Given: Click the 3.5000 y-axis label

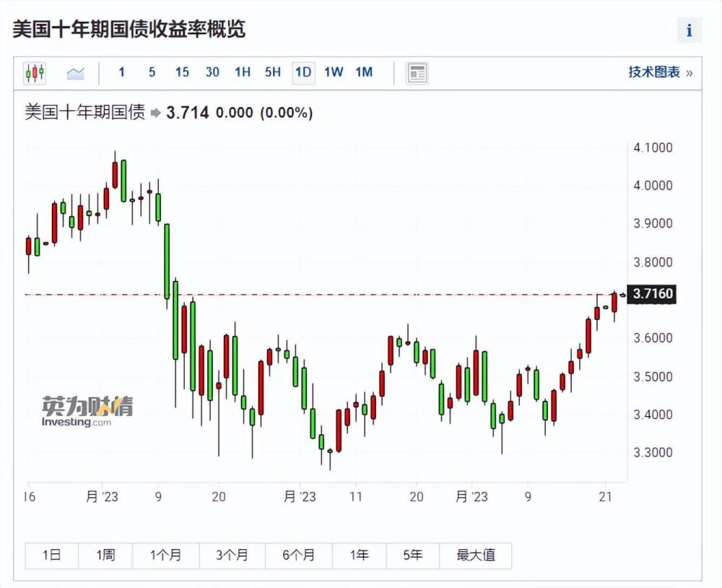Looking at the screenshot, I should coord(653,376).
